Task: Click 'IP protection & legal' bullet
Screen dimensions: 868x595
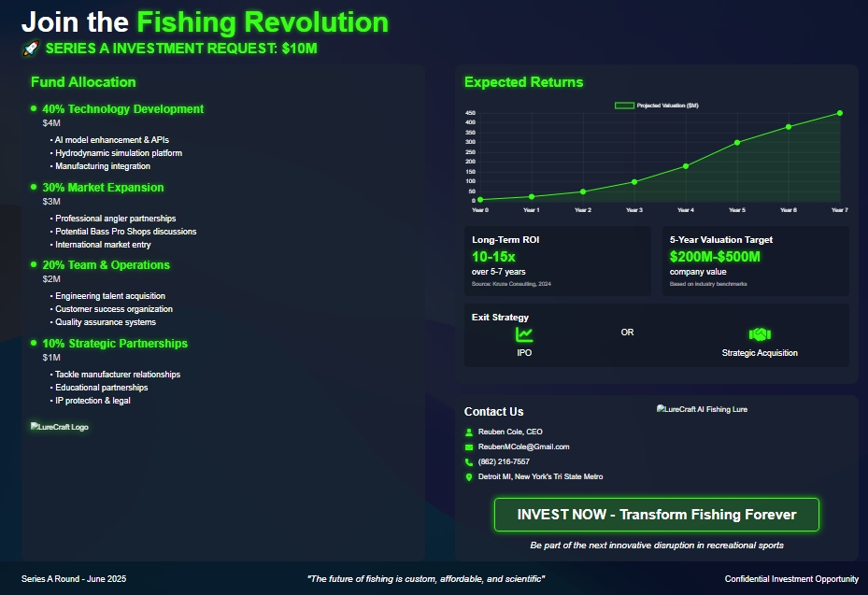Action: point(93,401)
